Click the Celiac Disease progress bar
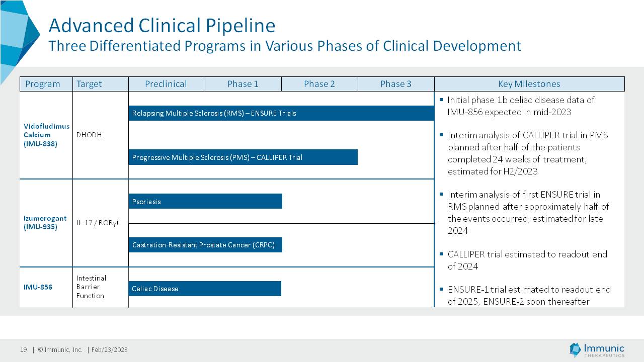 (x=205, y=289)
